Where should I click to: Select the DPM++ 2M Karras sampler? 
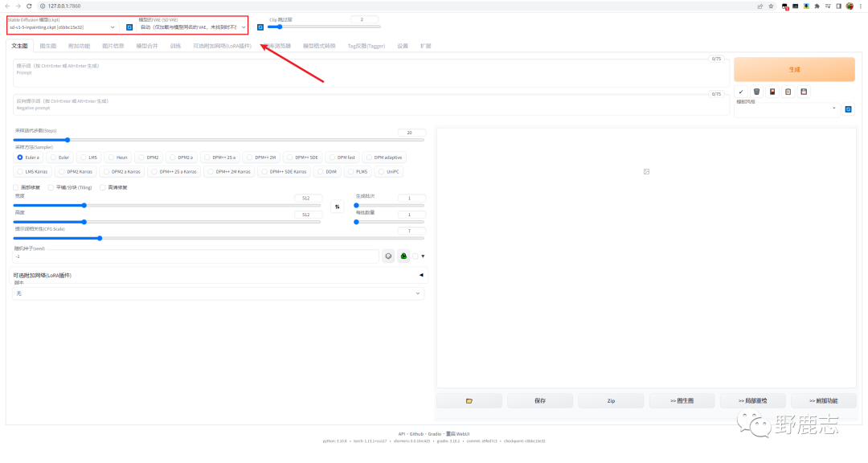(228, 172)
